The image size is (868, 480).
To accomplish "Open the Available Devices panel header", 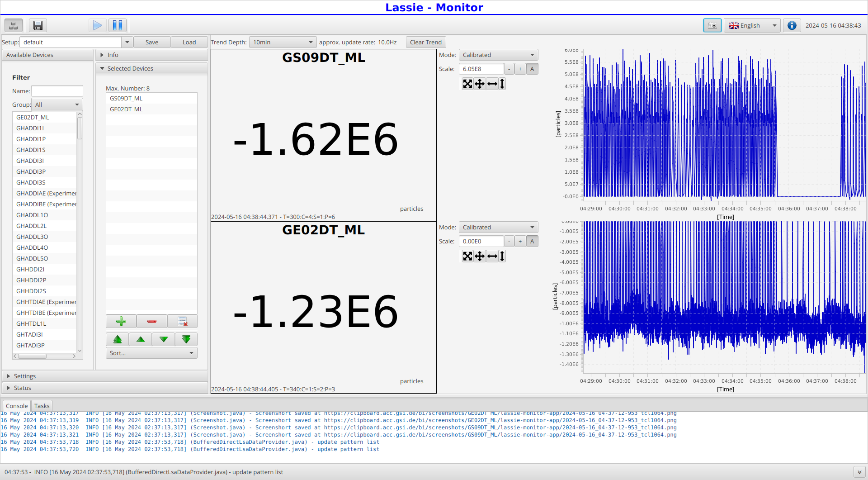I will (x=47, y=55).
